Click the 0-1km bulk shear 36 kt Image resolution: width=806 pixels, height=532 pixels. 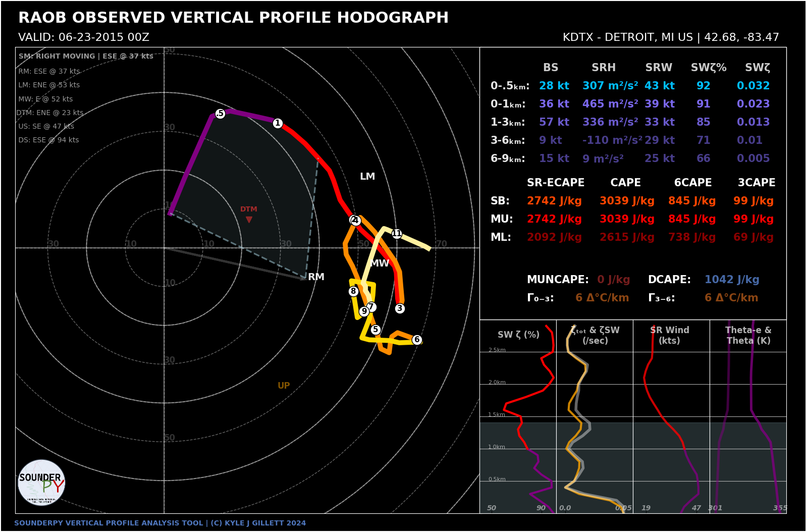[554, 104]
